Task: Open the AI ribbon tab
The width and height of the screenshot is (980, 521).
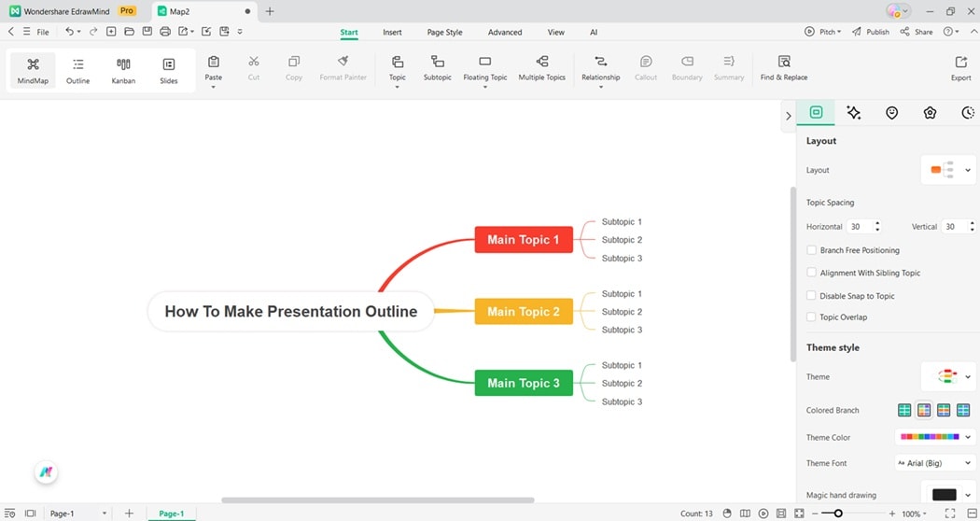Action: pyautogui.click(x=594, y=33)
